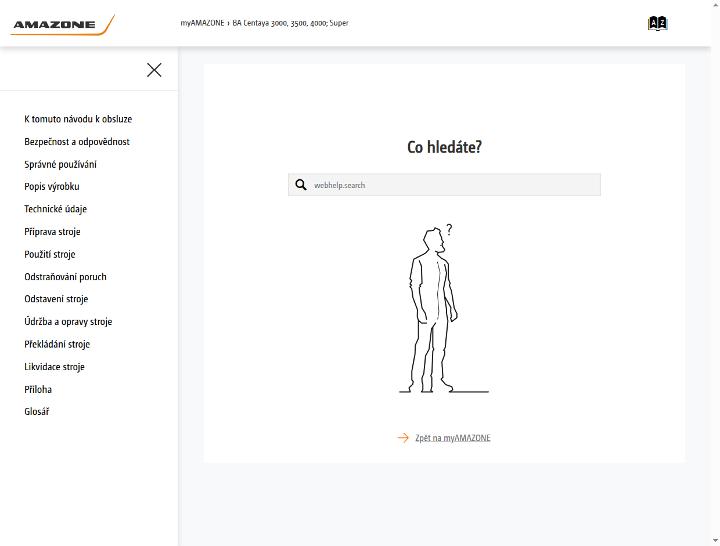Screen dimensions: 720x546
Task: Click the orange arrow beside Zpět na myAMAZONE
Action: (403, 438)
